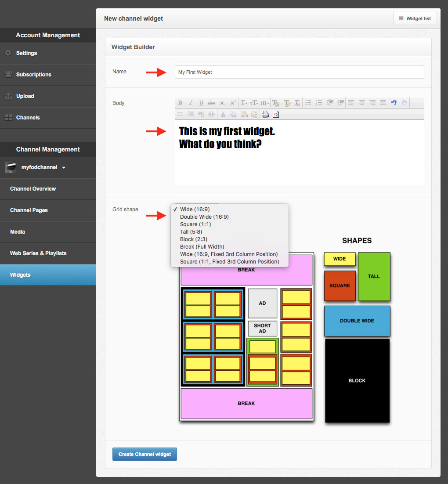This screenshot has width=448, height=484.
Task: Paste from clipboard
Action: point(244,114)
